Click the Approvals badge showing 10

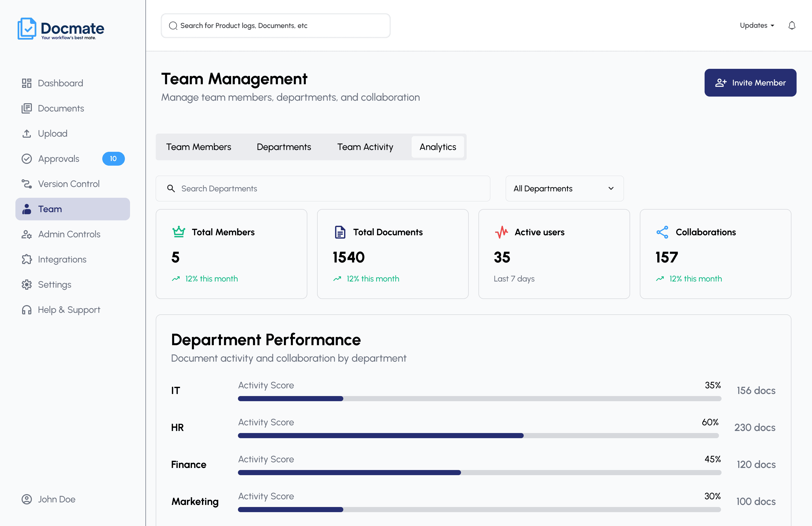(x=113, y=159)
